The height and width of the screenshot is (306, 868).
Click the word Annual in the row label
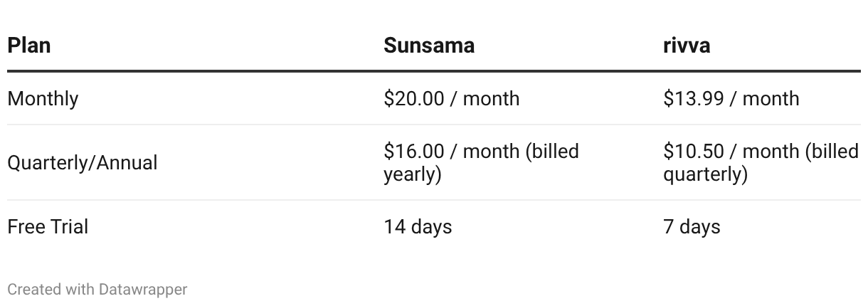(127, 163)
